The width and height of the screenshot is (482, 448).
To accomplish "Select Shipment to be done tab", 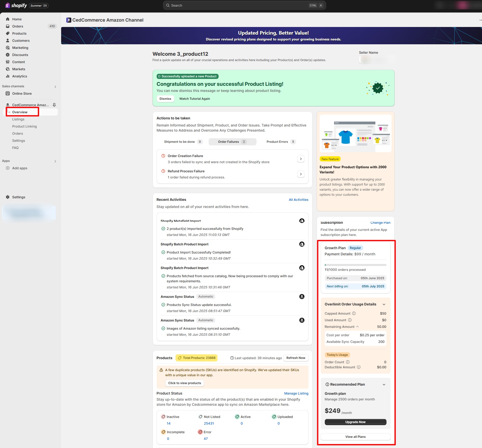I will 183,142.
